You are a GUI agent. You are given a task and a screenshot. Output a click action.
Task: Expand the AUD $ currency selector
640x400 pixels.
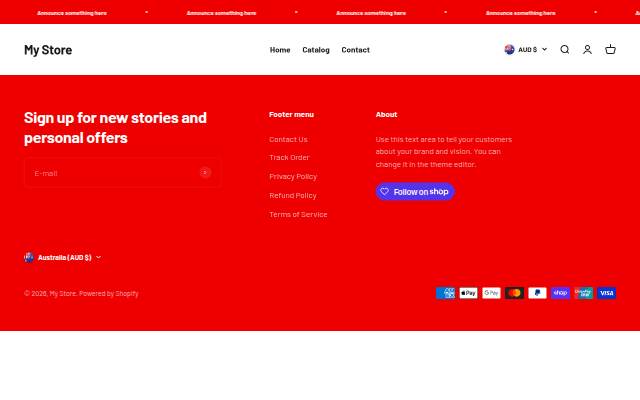pyautogui.click(x=526, y=49)
